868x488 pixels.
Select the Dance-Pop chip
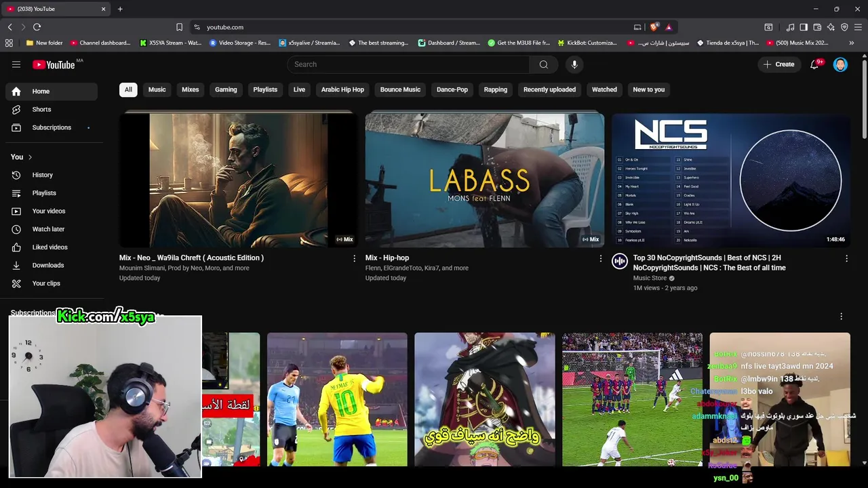point(452,89)
